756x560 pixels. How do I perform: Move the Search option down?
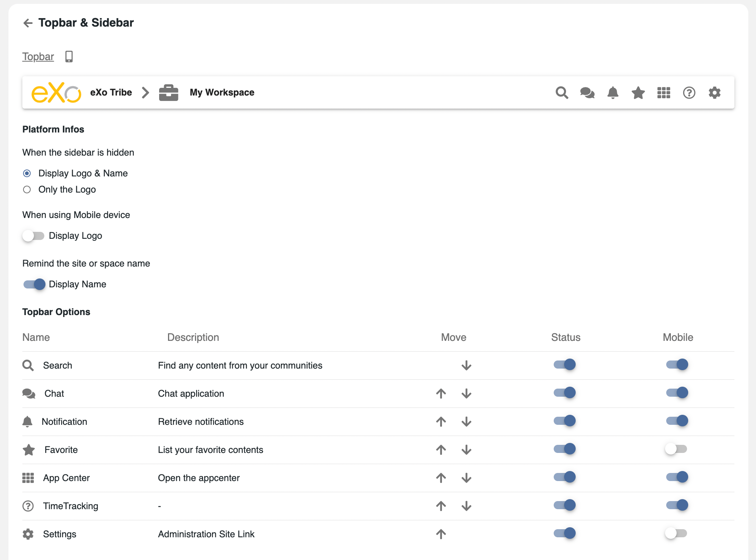(466, 366)
